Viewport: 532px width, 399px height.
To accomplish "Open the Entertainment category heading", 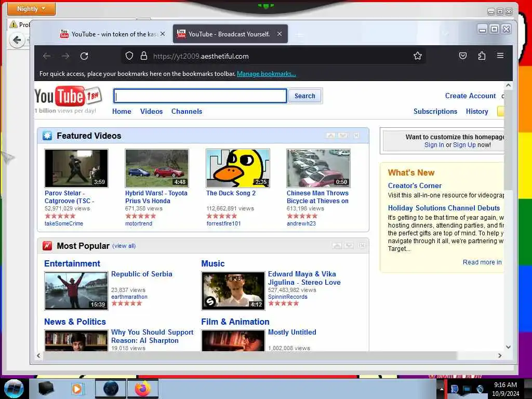I will pos(72,263).
